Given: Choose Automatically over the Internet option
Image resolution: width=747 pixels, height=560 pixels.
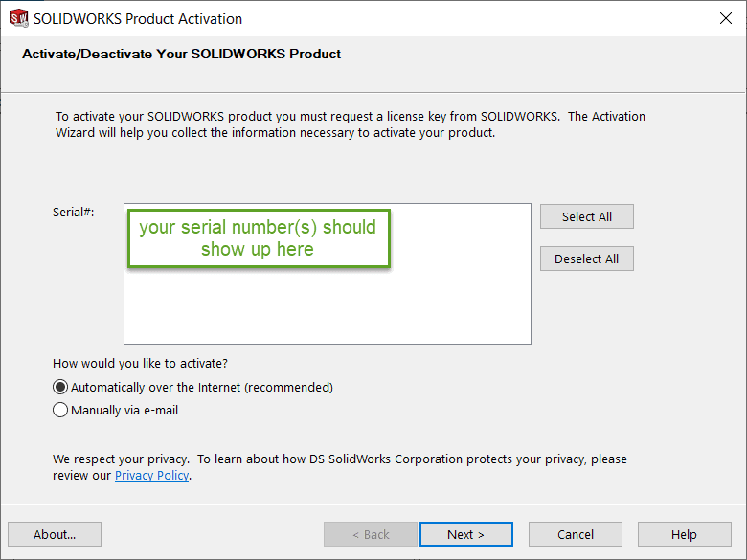Looking at the screenshot, I should (61, 388).
